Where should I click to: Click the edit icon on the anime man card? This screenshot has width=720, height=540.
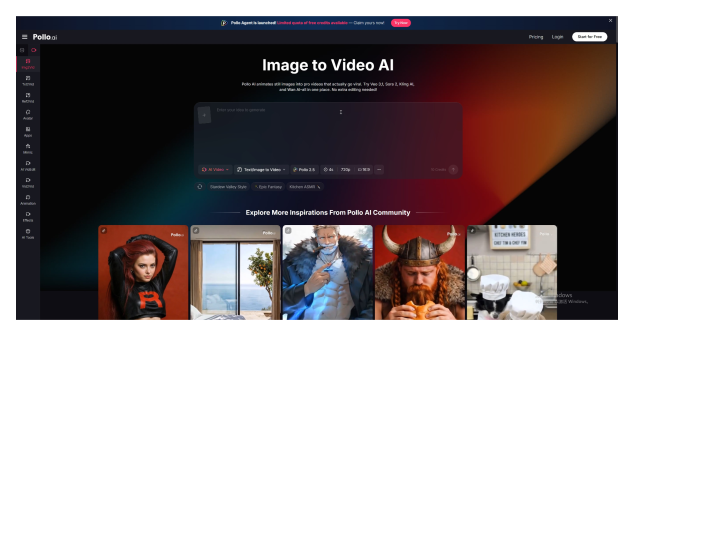[288, 231]
